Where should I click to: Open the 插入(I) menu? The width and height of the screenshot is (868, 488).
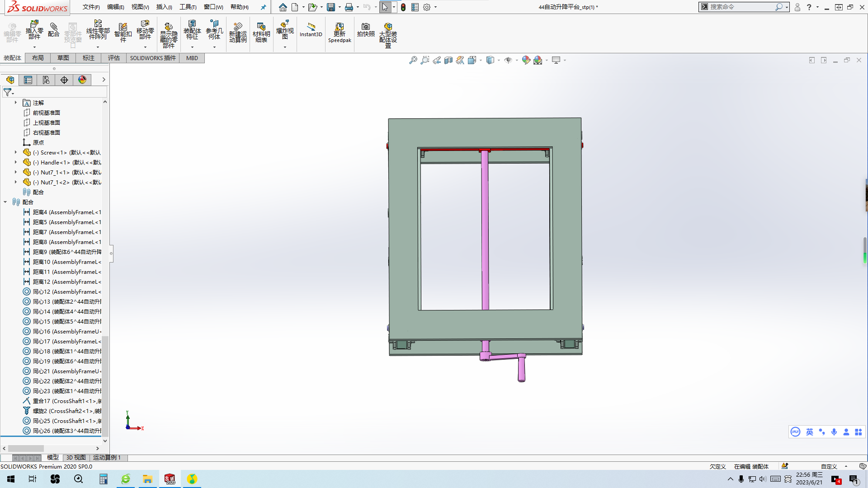pyautogui.click(x=164, y=7)
